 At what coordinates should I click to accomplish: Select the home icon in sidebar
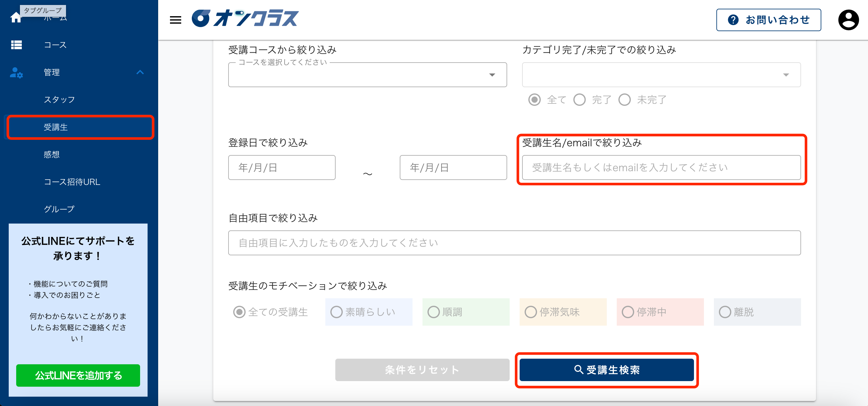tap(16, 17)
